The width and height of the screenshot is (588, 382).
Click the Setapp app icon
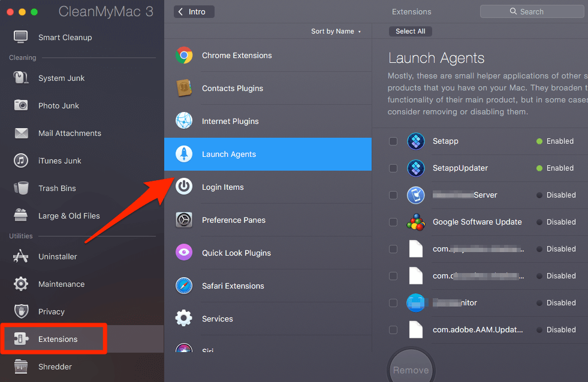click(416, 141)
